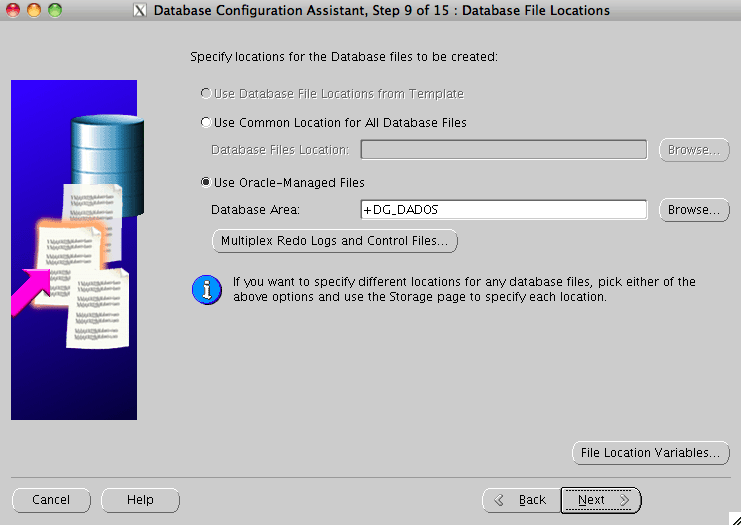Minimize the window with yellow button
741x525 pixels.
coord(33,11)
